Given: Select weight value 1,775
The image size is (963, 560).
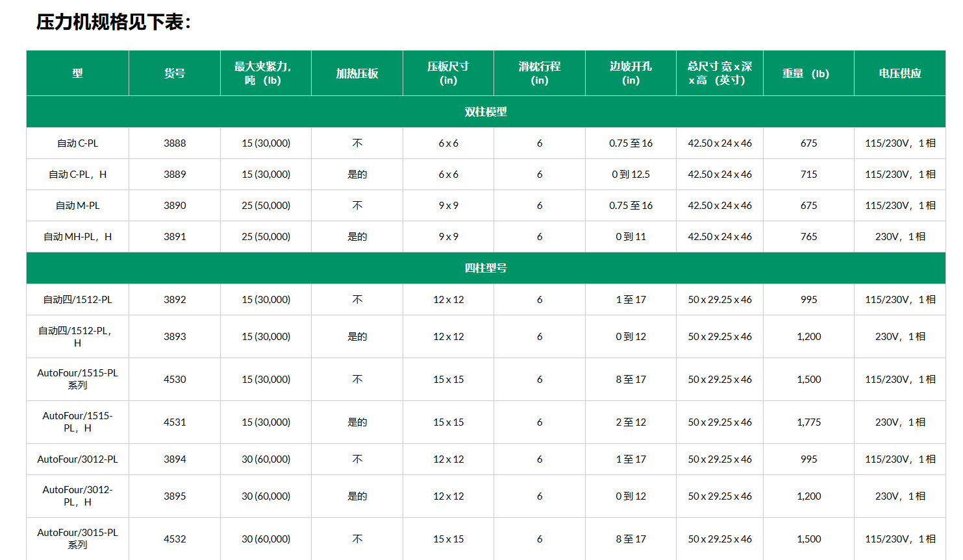Looking at the screenshot, I should [808, 422].
